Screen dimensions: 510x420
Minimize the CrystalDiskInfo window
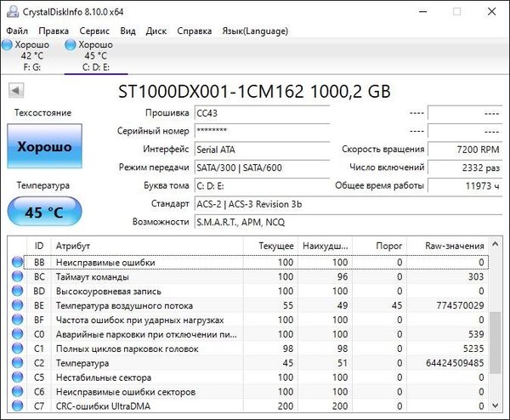click(x=422, y=12)
